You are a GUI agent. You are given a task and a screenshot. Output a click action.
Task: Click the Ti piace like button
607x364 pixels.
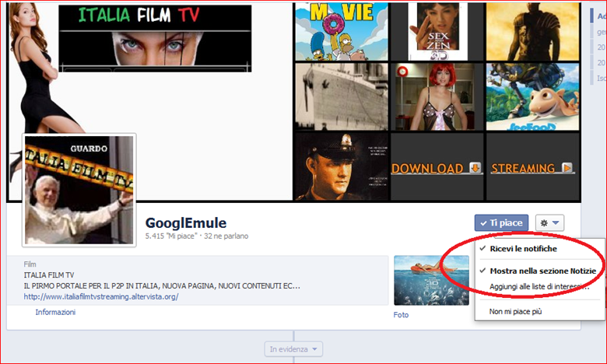click(501, 222)
